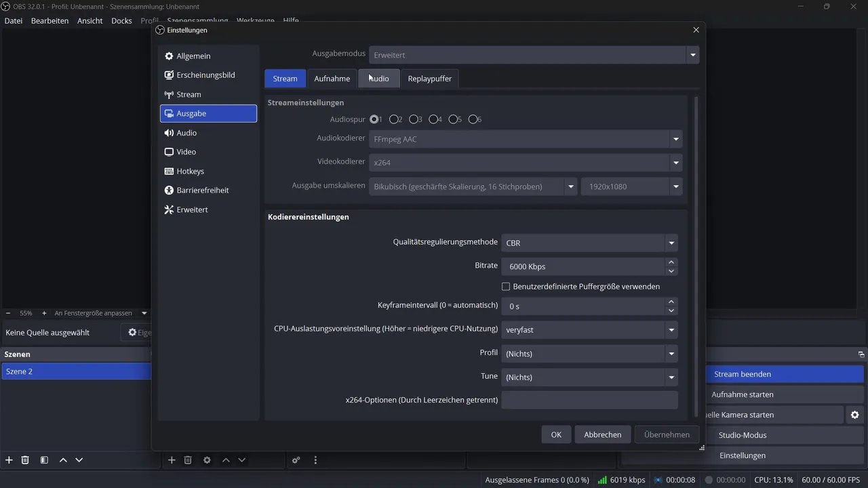Open audio mixer three-dot menu
The height and width of the screenshot is (488, 868).
[x=315, y=460]
